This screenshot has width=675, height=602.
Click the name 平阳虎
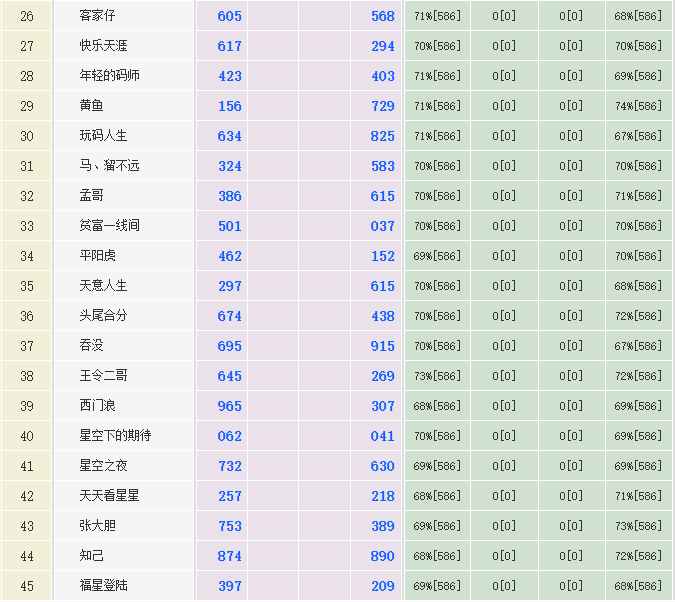coord(98,256)
